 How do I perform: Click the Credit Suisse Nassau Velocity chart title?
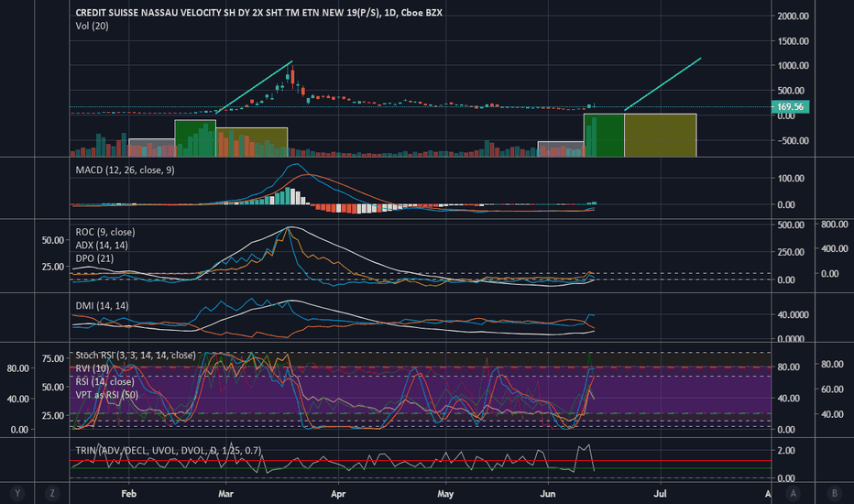(258, 13)
